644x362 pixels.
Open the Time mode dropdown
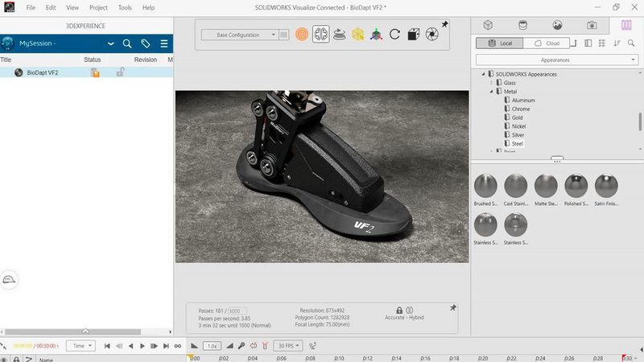point(81,346)
